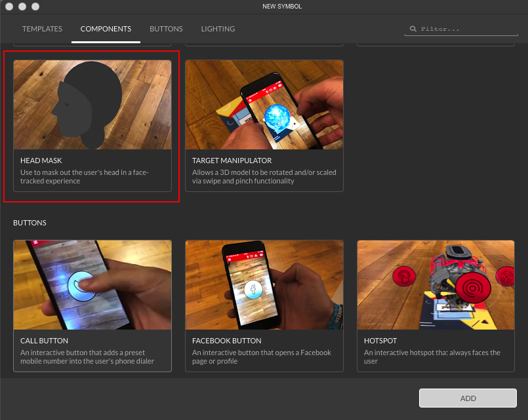The height and width of the screenshot is (420, 528).
Task: Click the window zoom button
Action: point(35,7)
